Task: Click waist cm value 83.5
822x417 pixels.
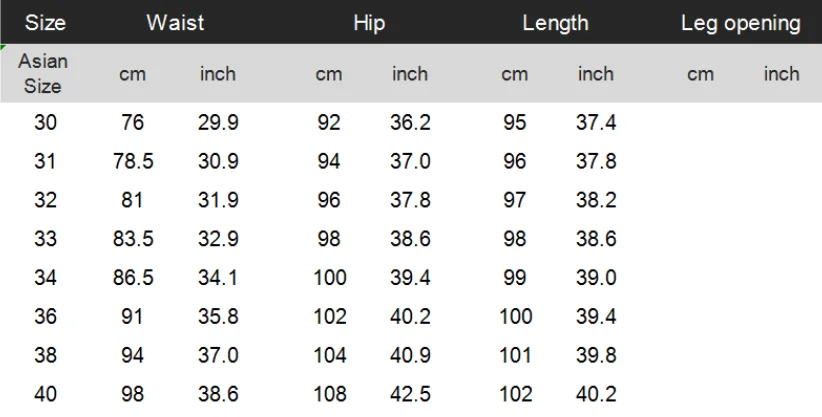Action: pyautogui.click(x=133, y=239)
